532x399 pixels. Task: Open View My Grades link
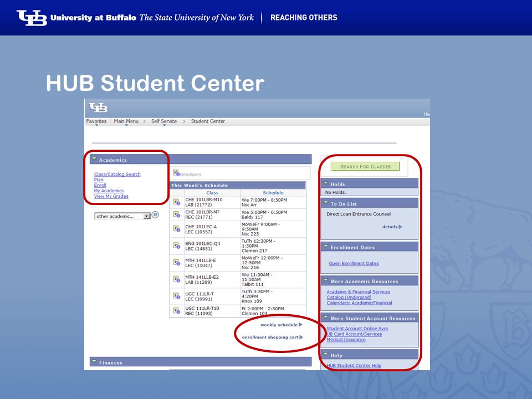111,196
